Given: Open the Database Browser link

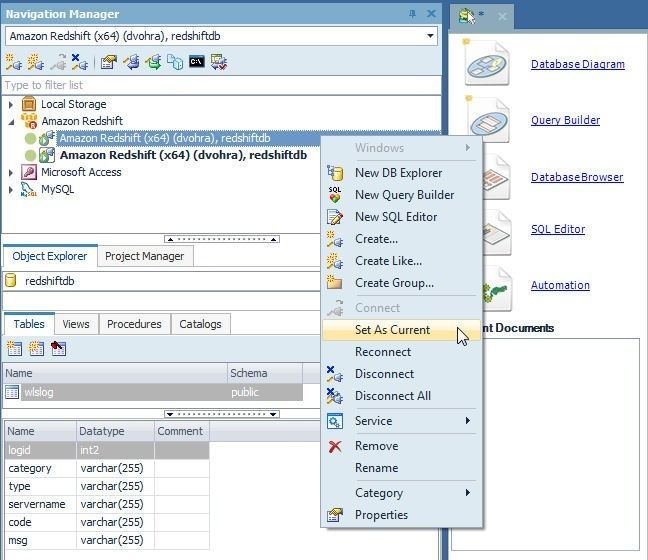Looking at the screenshot, I should [x=577, y=177].
